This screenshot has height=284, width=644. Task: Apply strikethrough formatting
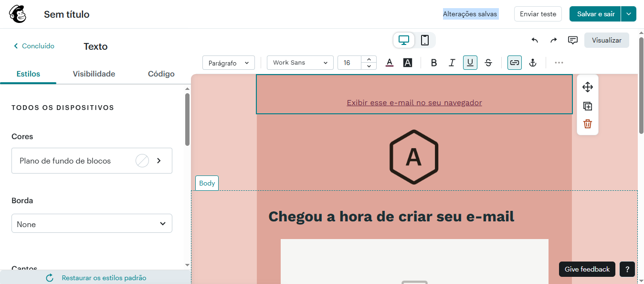tap(488, 63)
